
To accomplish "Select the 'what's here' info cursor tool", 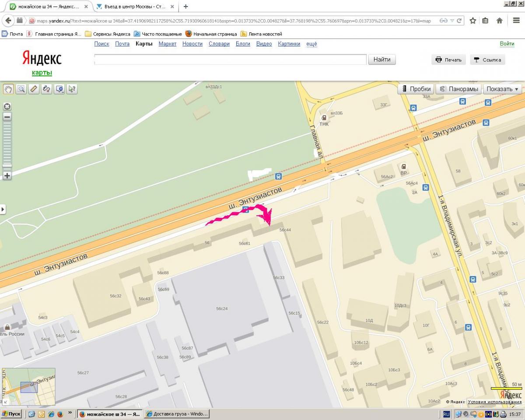I will coord(72,89).
